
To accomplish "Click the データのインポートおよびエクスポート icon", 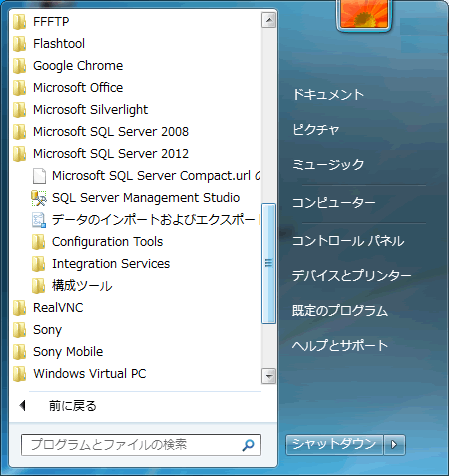I will pyautogui.click(x=39, y=220).
